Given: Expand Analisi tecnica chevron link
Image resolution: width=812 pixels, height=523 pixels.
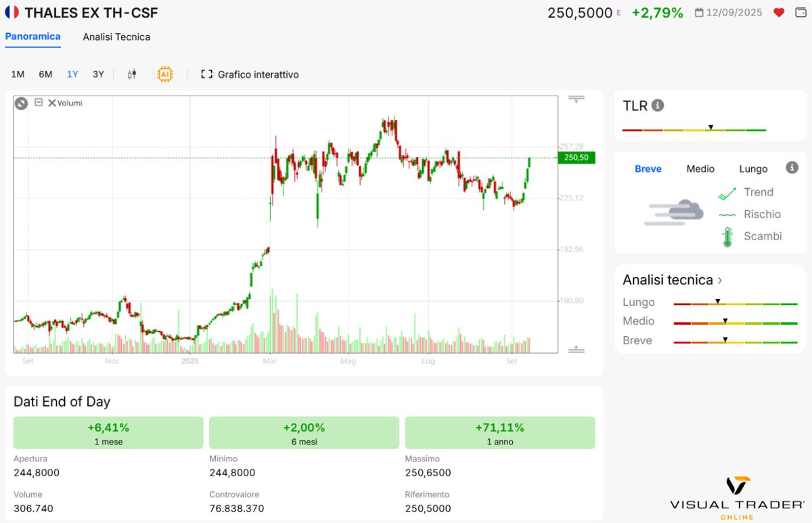Looking at the screenshot, I should pos(720,280).
